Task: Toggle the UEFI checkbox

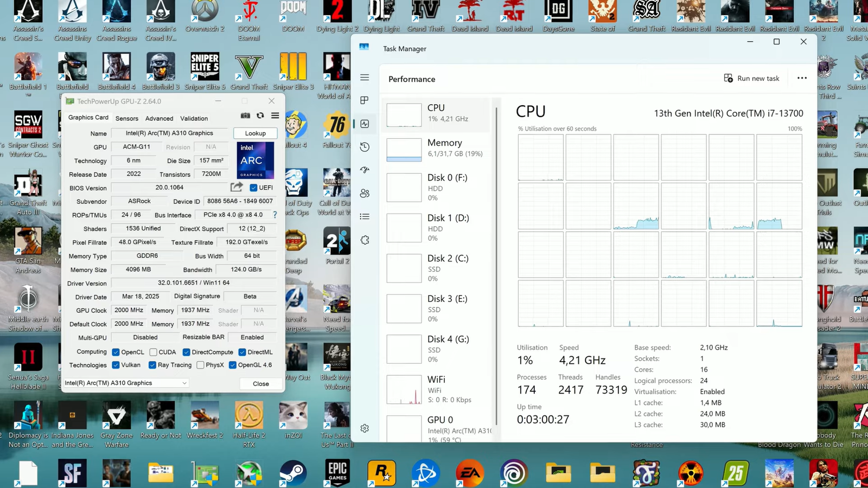Action: [x=253, y=188]
